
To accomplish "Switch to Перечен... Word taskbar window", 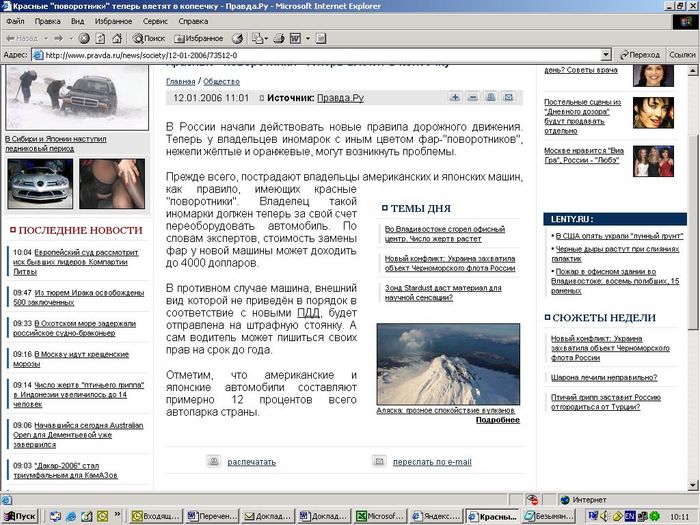I will click(212, 517).
